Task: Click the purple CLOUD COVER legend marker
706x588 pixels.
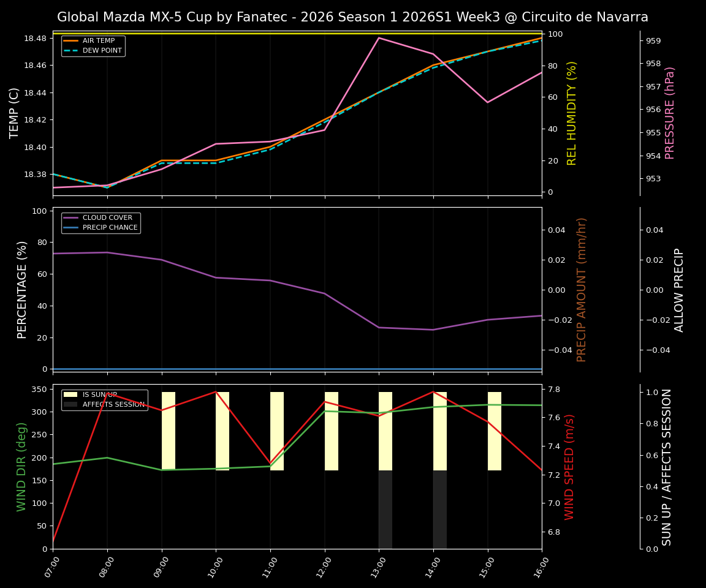Action: pyautogui.click(x=72, y=217)
